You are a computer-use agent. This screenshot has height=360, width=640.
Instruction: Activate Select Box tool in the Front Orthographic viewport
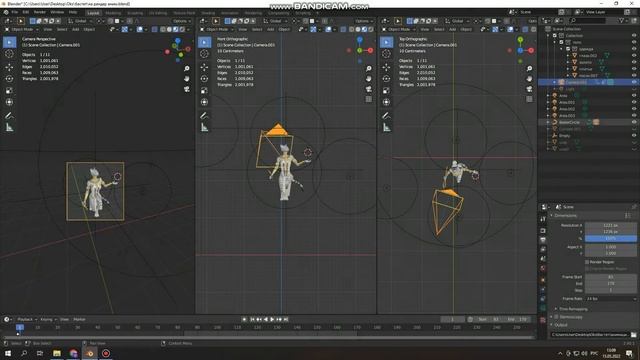[x=204, y=42]
